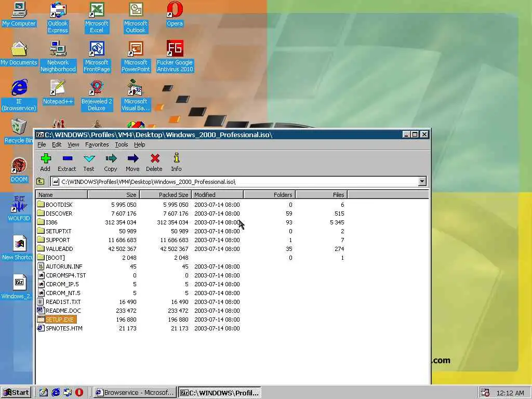Sort by the Modified column header
The image size is (532, 399).
click(x=218, y=195)
